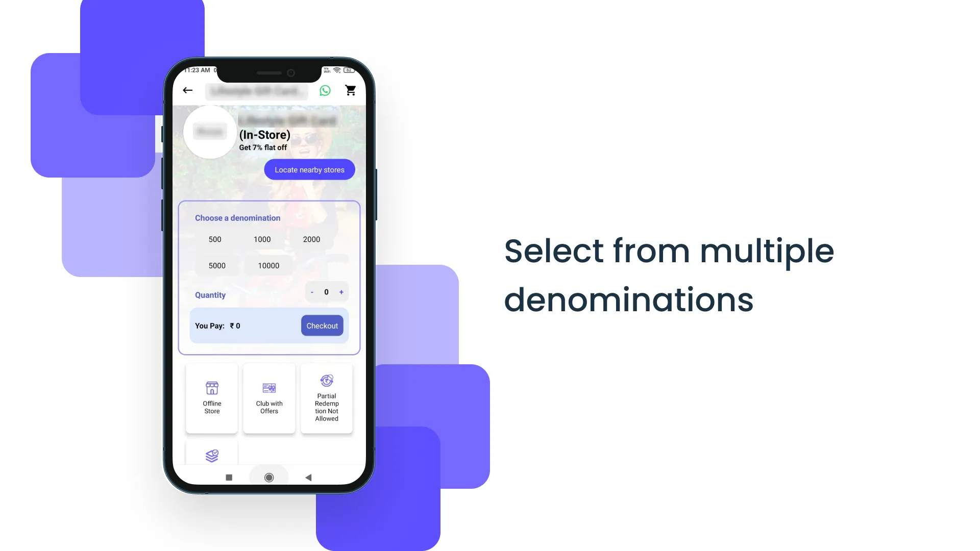This screenshot has width=980, height=551.
Task: Click the Partial Redemption Not Allowed icon
Action: [326, 381]
